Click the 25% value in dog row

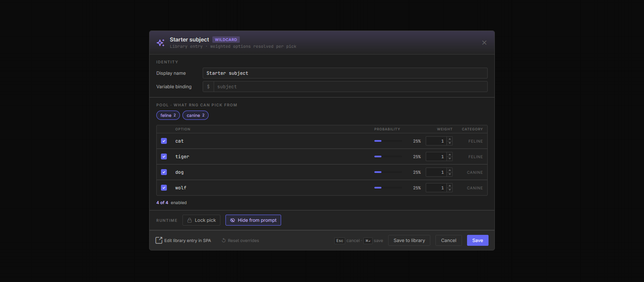point(417,172)
